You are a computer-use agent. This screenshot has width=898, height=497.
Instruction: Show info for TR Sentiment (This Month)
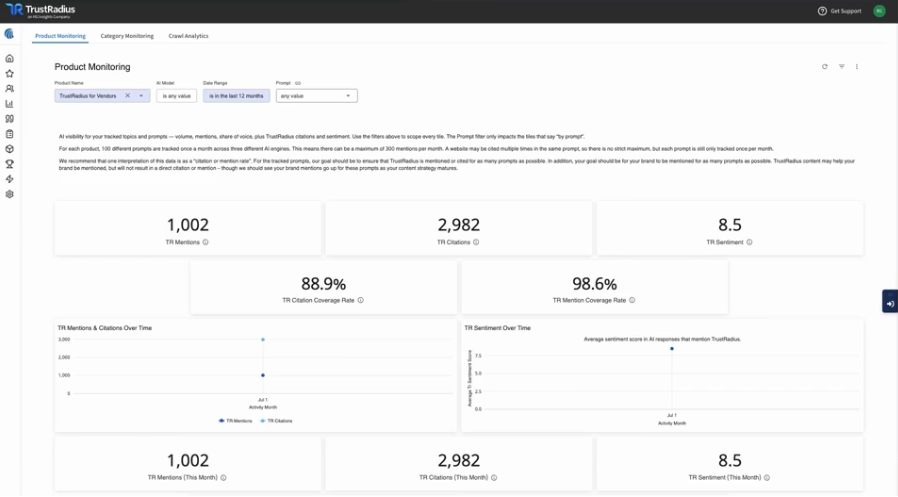tap(767, 478)
